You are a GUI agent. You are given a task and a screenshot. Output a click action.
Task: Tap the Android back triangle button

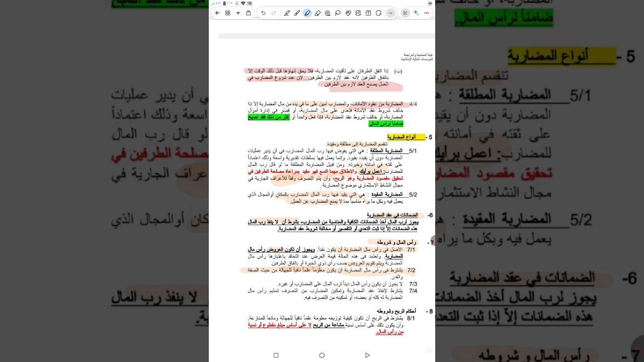(367, 355)
